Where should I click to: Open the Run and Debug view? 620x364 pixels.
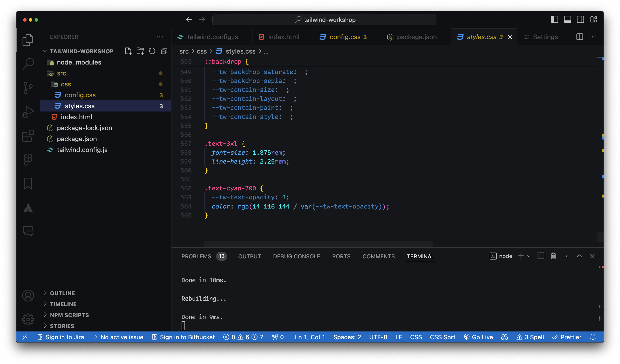coord(28,112)
